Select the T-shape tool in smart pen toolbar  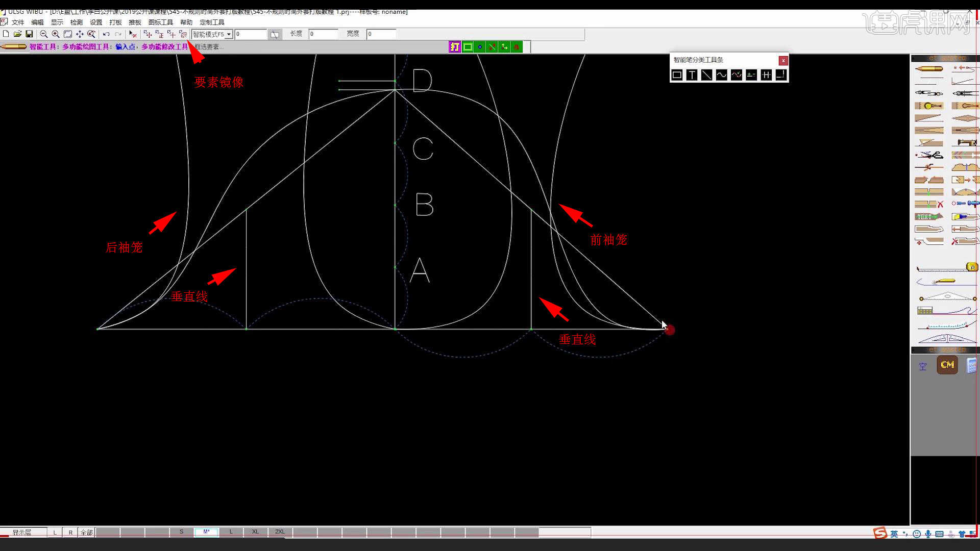tap(692, 75)
